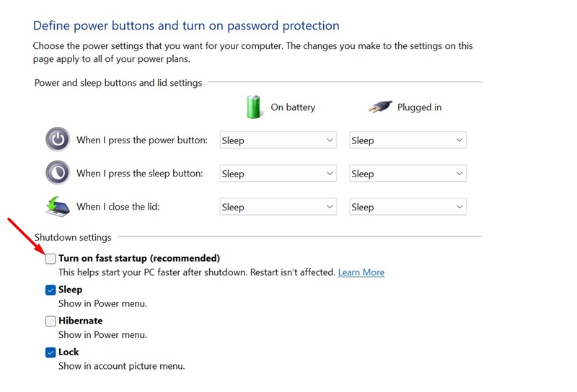Open the Learn More link
Image resolution: width=577 pixels, height=392 pixels.
(361, 272)
